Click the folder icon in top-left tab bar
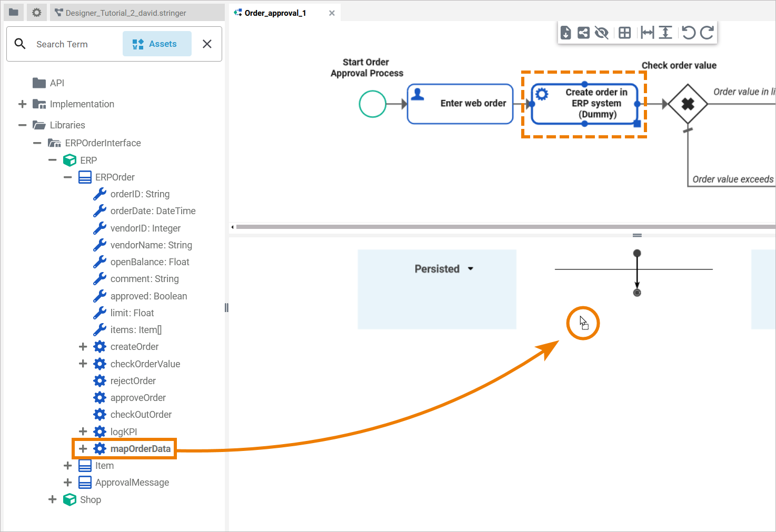This screenshot has height=532, width=776. coord(14,12)
